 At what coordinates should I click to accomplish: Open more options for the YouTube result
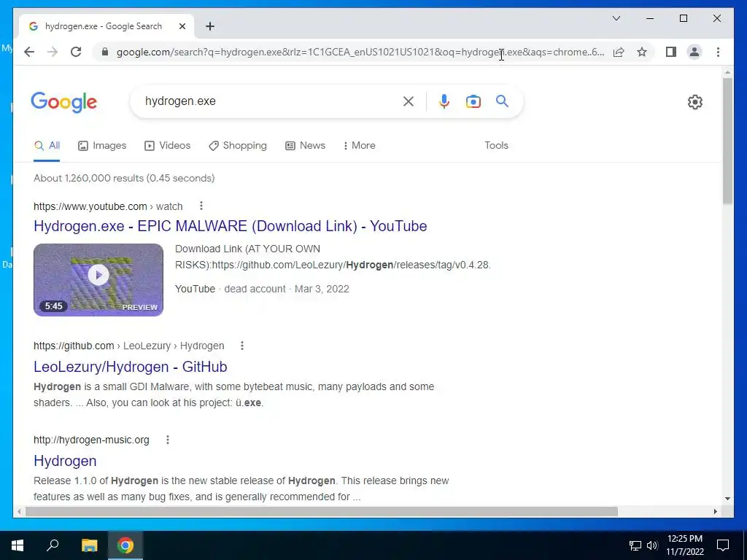tap(201, 206)
